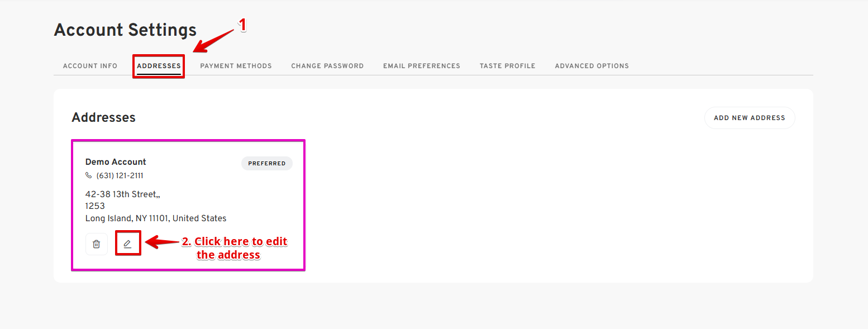
Task: Open the Account Info tab
Action: tap(90, 66)
